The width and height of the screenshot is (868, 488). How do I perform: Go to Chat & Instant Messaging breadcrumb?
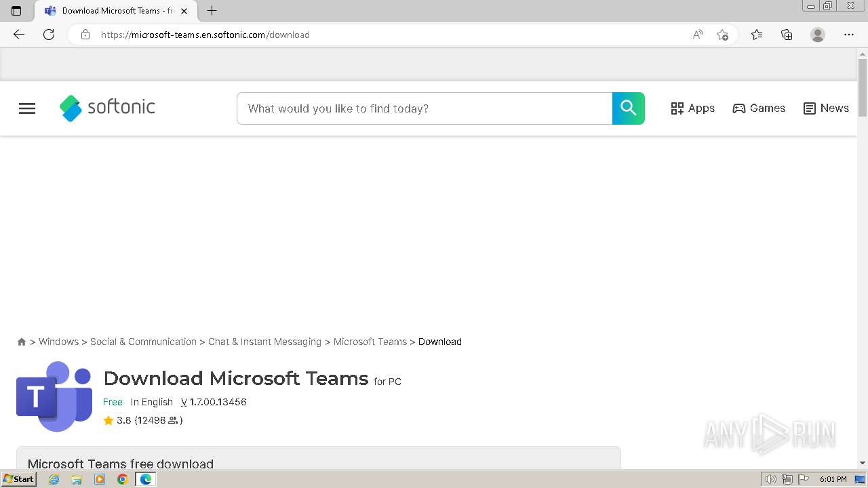(264, 342)
